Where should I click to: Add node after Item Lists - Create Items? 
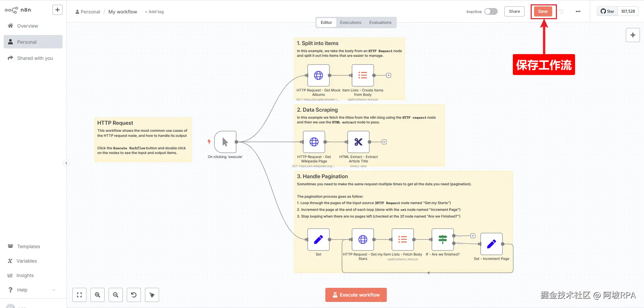(388, 75)
